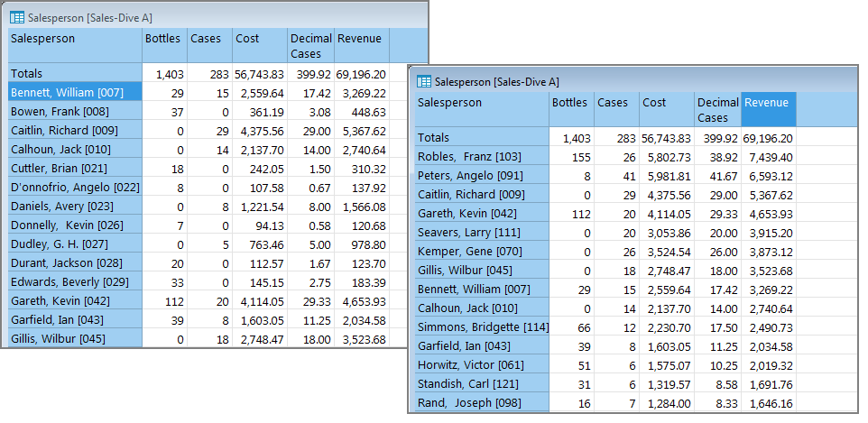This screenshot has height=423, width=868.
Task: Select the Cases column header in the right window
Action: click(x=616, y=109)
